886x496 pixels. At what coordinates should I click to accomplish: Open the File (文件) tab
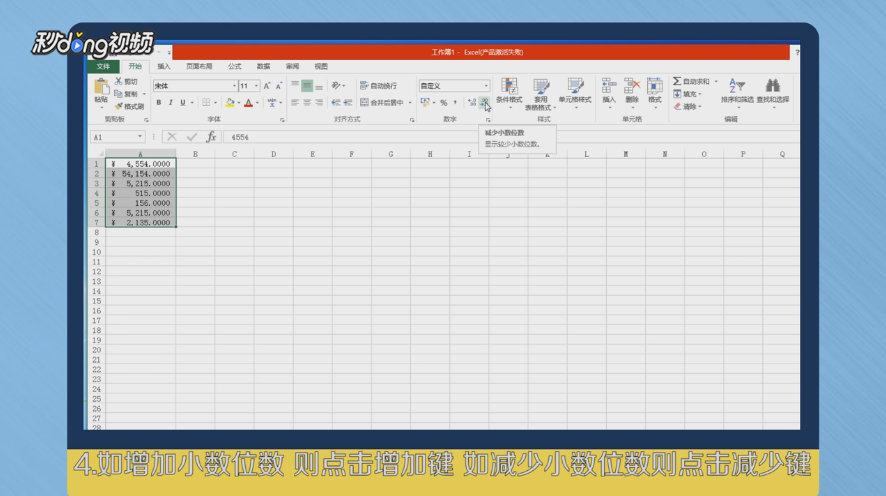[103, 67]
